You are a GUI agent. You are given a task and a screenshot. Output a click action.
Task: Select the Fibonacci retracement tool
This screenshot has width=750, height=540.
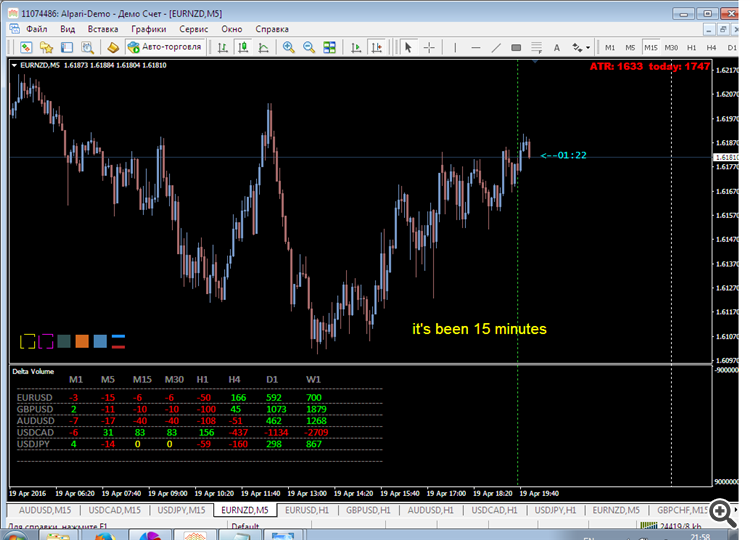(x=536, y=47)
